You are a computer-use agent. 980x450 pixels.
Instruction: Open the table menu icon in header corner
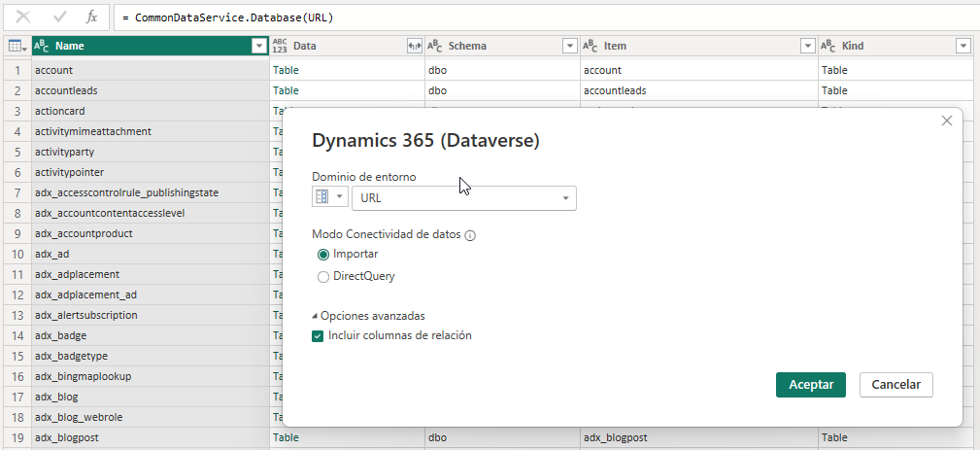pos(17,46)
